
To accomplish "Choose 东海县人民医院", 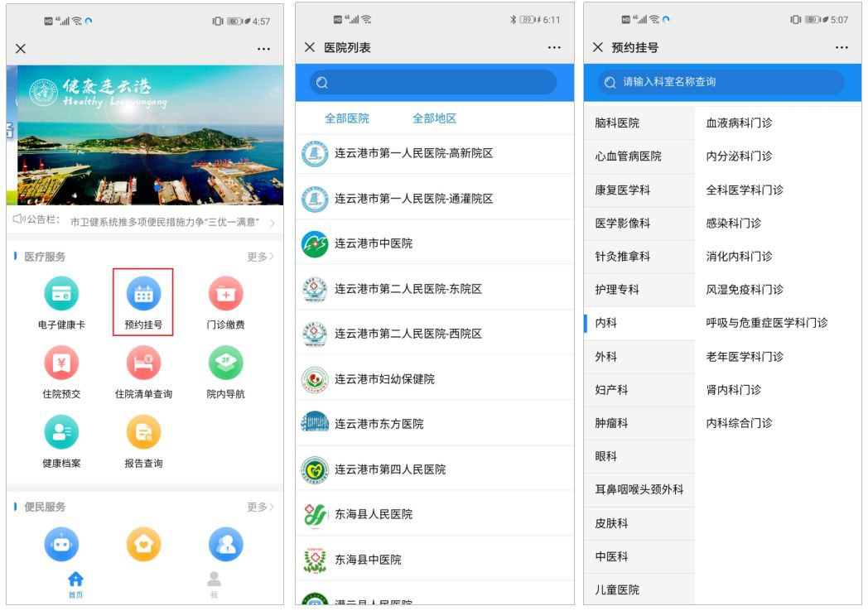I will (435, 514).
